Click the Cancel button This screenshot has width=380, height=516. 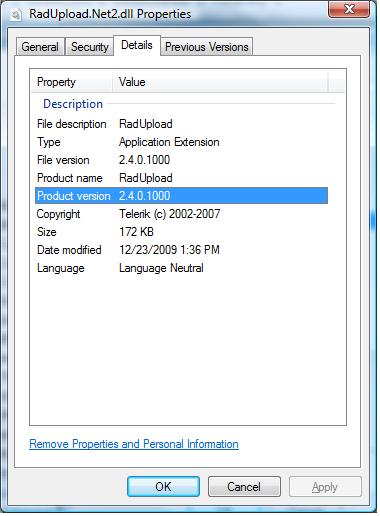(244, 487)
